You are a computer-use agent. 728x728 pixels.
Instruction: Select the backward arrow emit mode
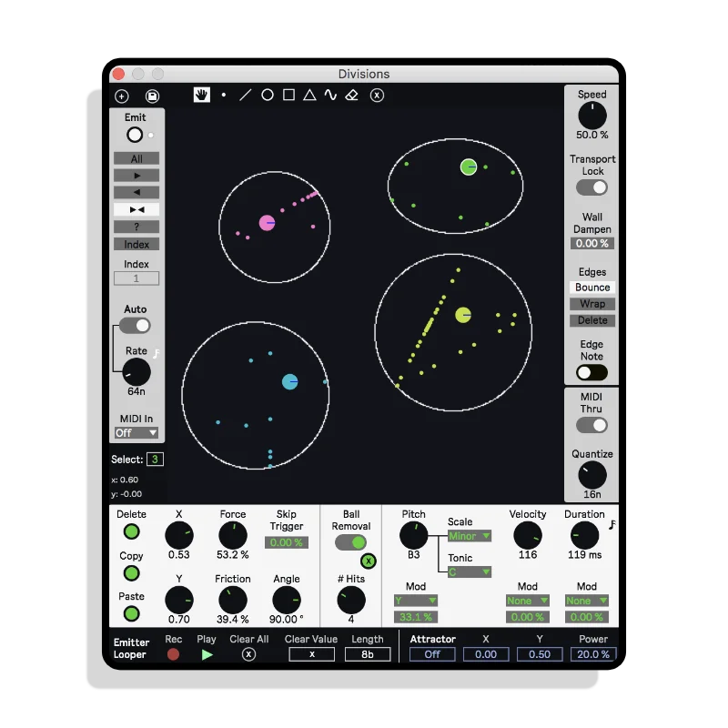click(136, 192)
